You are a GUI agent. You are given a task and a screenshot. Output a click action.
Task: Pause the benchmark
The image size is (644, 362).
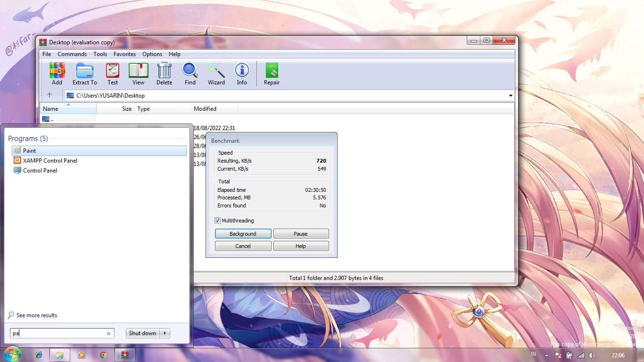pos(301,234)
